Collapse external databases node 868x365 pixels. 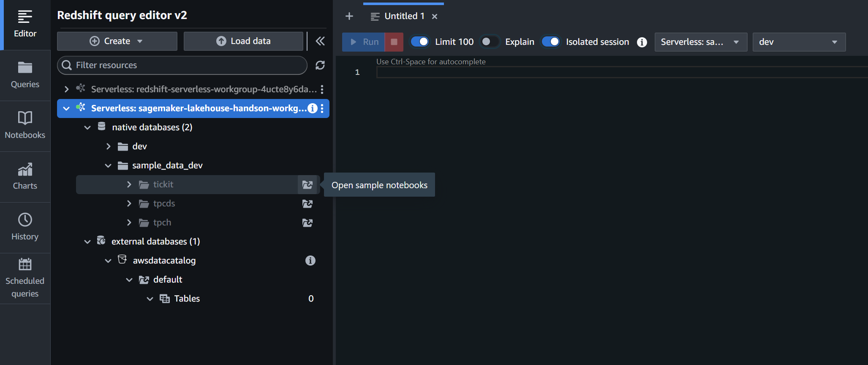pos(87,242)
